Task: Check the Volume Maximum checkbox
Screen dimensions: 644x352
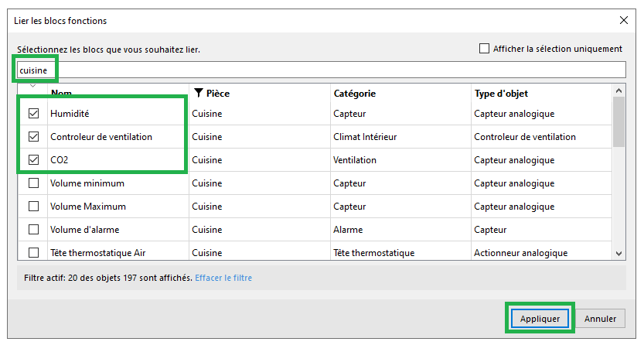Action: pyautogui.click(x=33, y=207)
